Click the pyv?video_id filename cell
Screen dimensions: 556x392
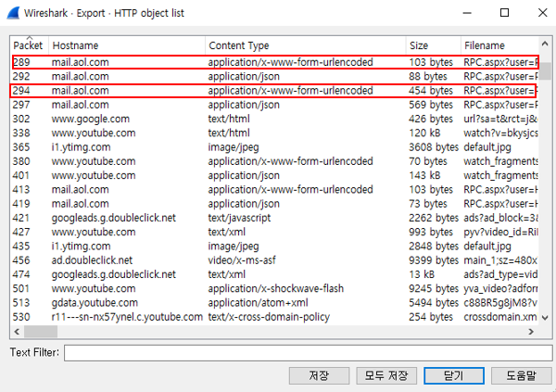click(x=500, y=232)
